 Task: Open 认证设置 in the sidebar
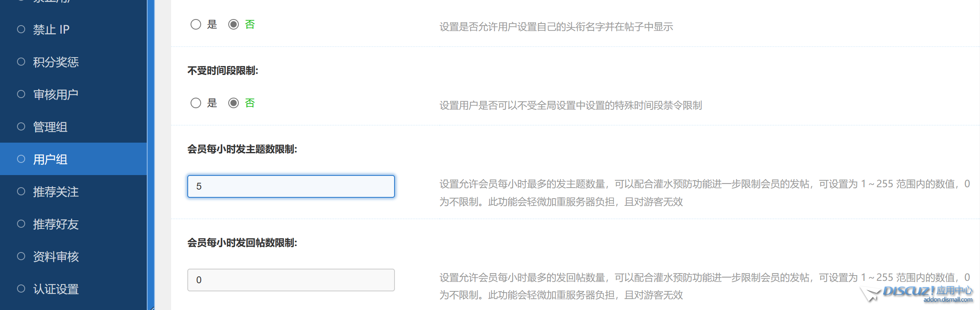pyautogui.click(x=56, y=289)
